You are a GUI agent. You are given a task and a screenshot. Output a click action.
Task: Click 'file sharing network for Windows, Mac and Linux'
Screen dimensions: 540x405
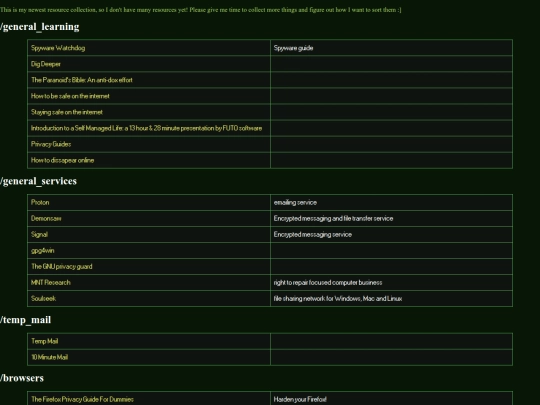coord(338,299)
